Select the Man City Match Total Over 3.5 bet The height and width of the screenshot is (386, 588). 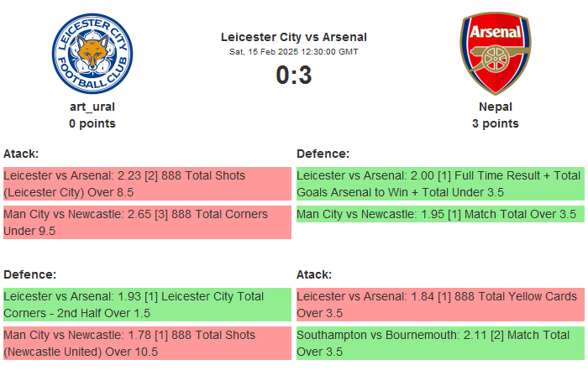pos(440,214)
